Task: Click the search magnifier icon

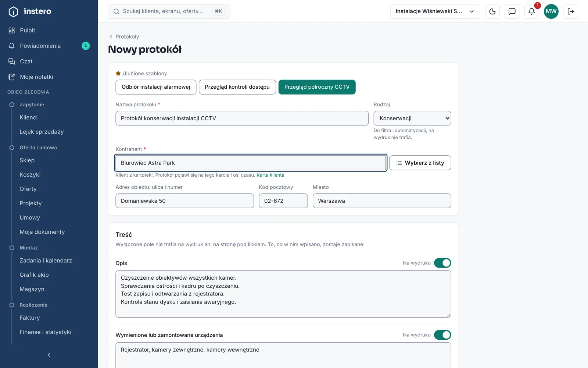Action: coord(116,11)
